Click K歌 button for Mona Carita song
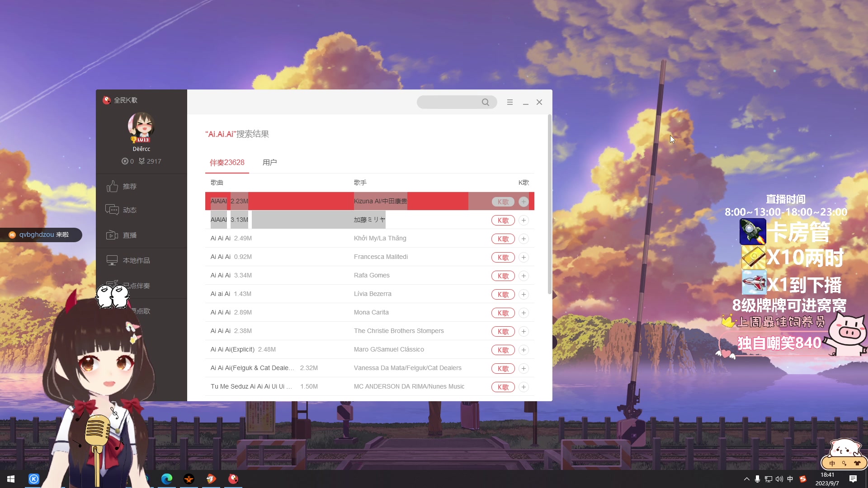The width and height of the screenshot is (868, 488). (x=503, y=313)
